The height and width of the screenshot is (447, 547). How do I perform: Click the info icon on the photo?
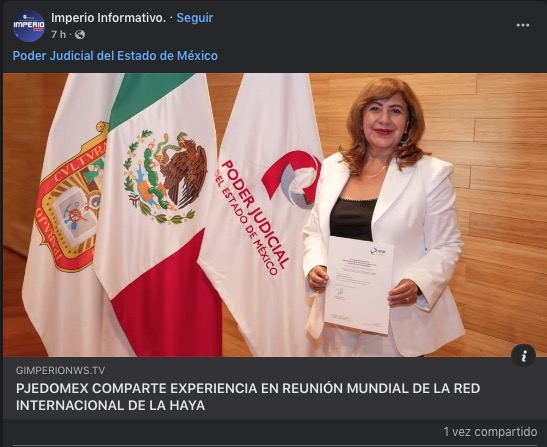pos(523,356)
